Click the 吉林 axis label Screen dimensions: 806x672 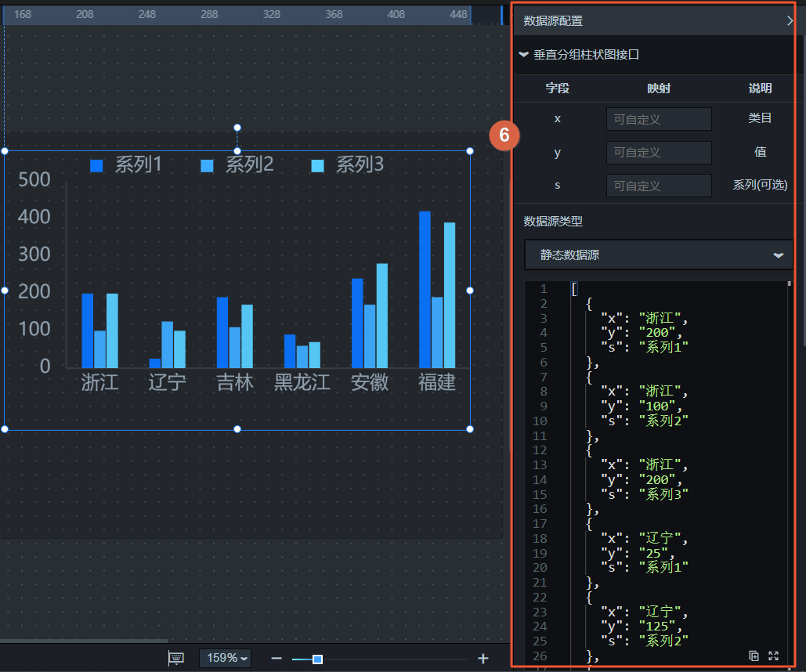(235, 382)
